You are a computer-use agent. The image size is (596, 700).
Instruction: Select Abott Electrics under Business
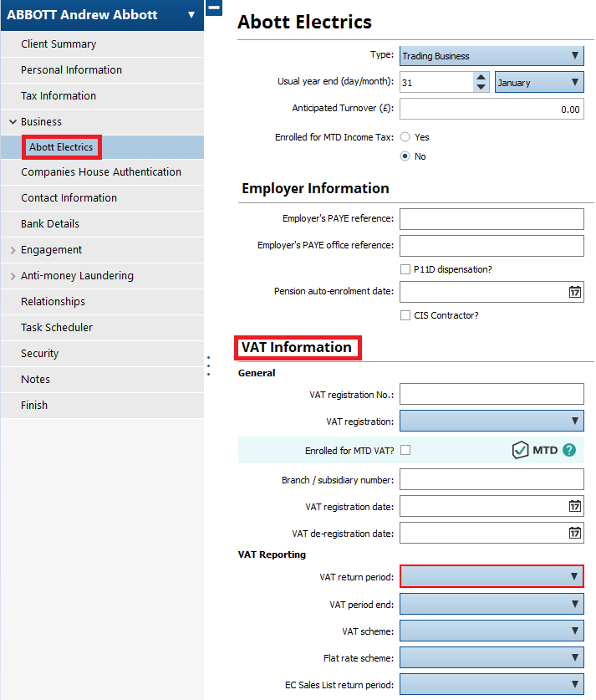[61, 147]
